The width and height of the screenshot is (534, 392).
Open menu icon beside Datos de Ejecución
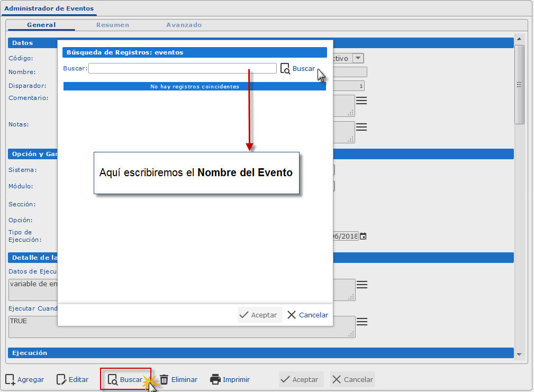pyautogui.click(x=361, y=285)
